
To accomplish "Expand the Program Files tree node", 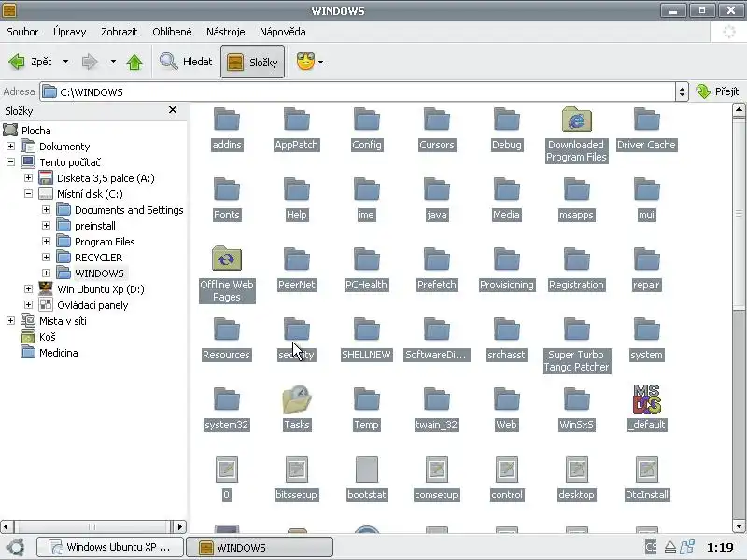I will pyautogui.click(x=46, y=242).
